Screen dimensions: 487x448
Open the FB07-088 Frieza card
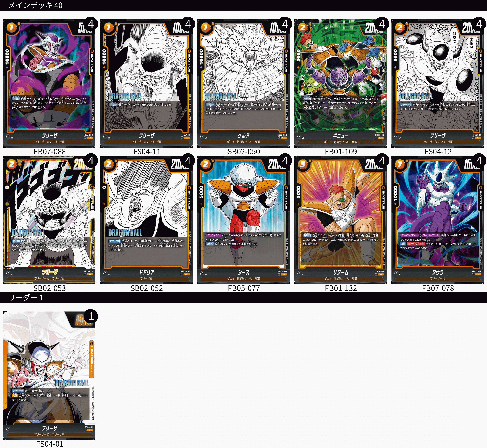pyautogui.click(x=49, y=83)
